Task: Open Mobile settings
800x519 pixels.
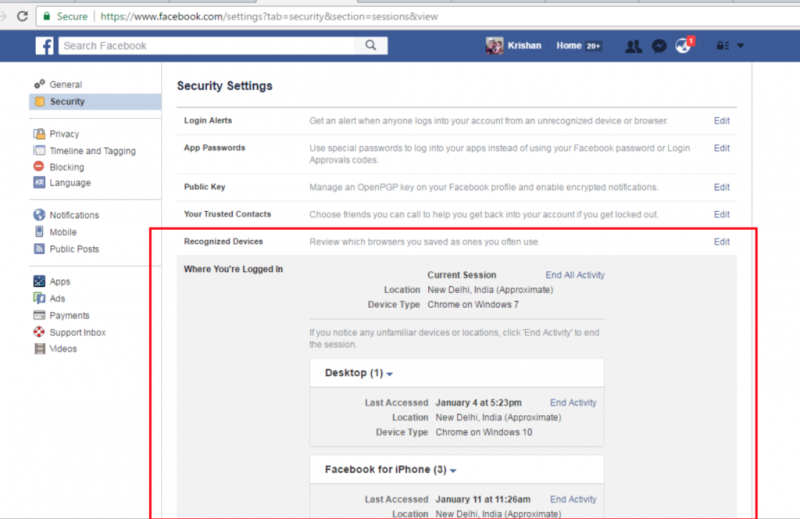Action: pyautogui.click(x=63, y=232)
